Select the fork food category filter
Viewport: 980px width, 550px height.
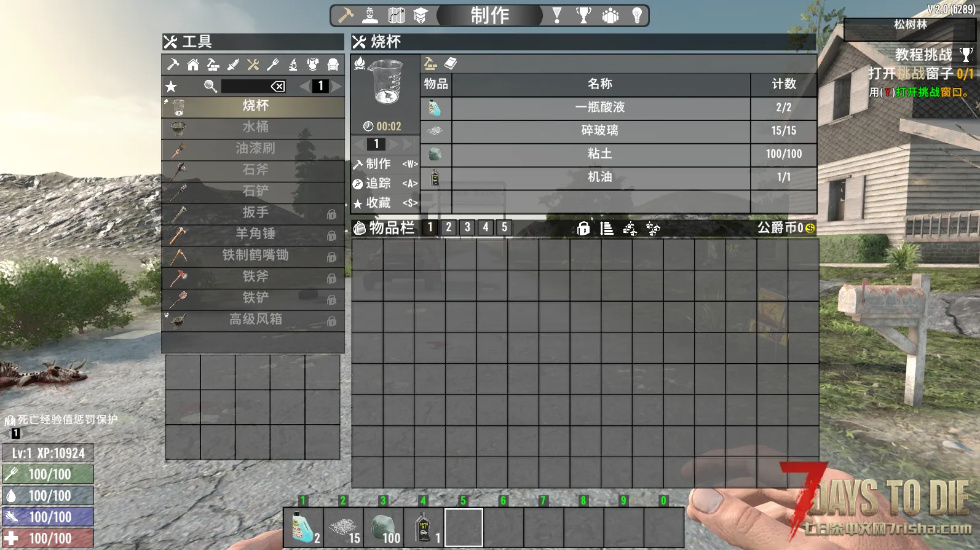[273, 64]
